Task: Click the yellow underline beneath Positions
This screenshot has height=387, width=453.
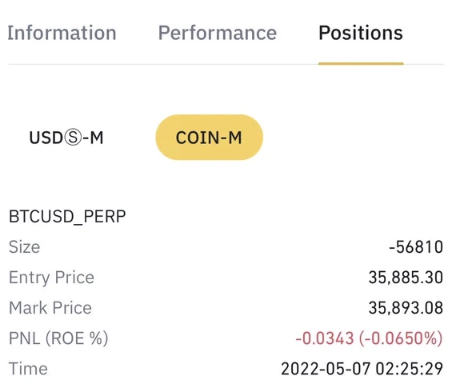Action: click(361, 63)
